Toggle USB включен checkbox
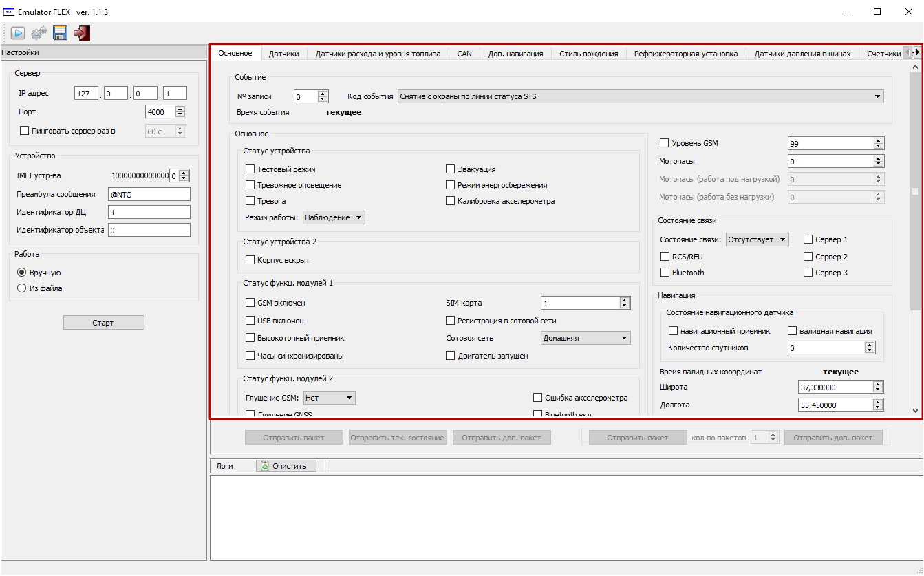This screenshot has width=924, height=576. [250, 321]
